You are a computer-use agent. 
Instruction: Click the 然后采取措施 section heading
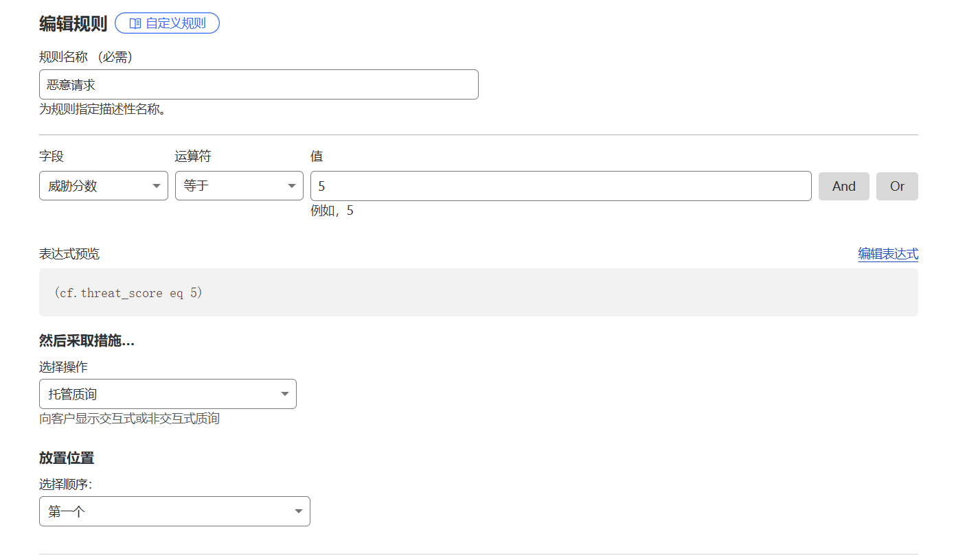(x=87, y=341)
